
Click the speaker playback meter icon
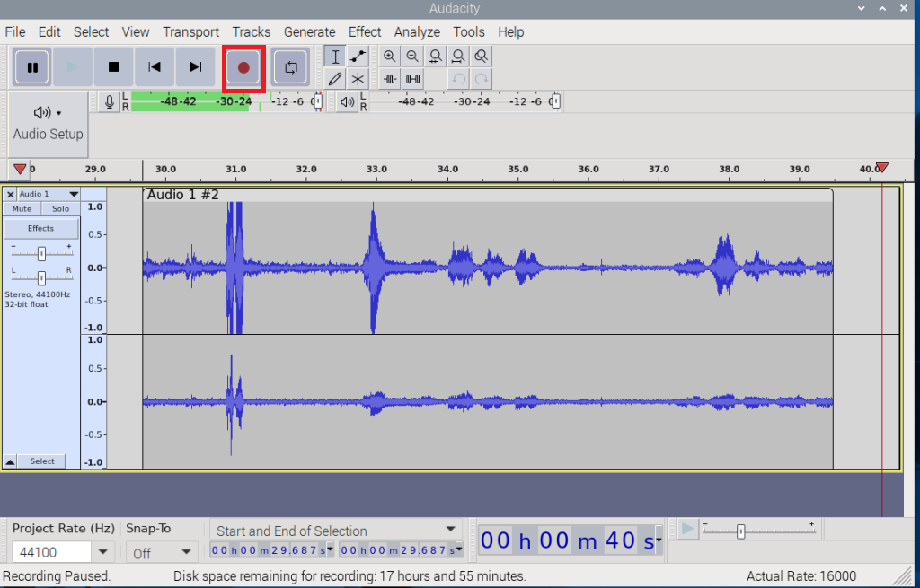click(348, 102)
